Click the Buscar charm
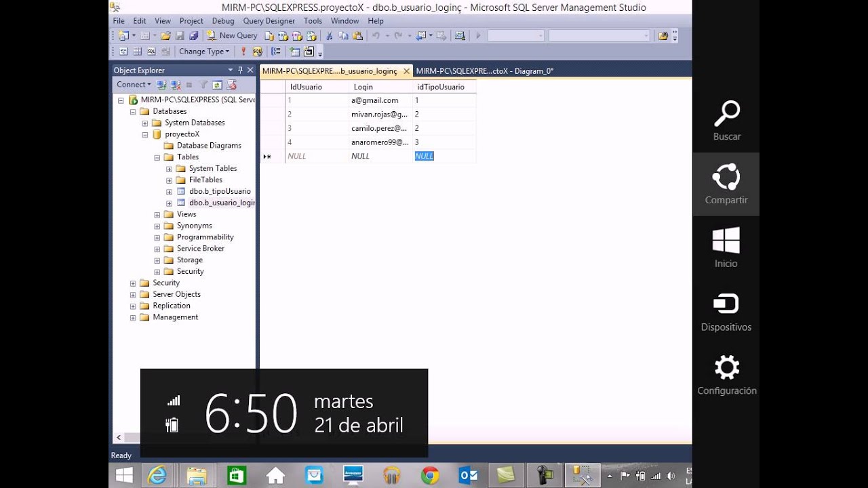The height and width of the screenshot is (488, 868). click(726, 121)
